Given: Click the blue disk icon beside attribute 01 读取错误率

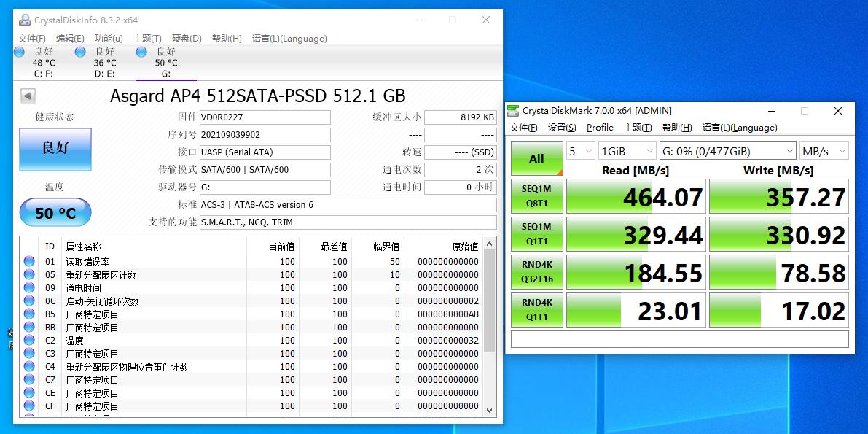Looking at the screenshot, I should pyautogui.click(x=28, y=261).
